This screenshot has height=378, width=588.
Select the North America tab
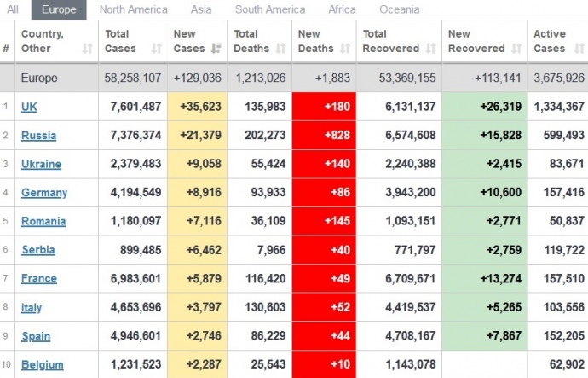click(x=133, y=10)
